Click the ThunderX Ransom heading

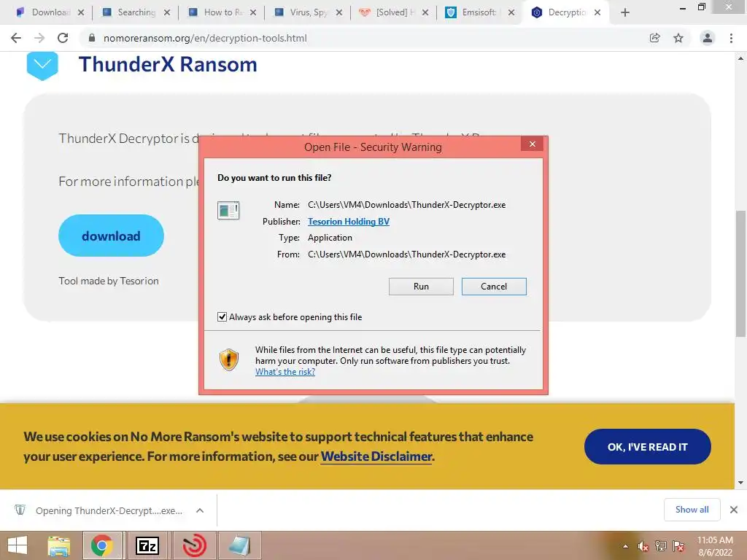point(168,64)
